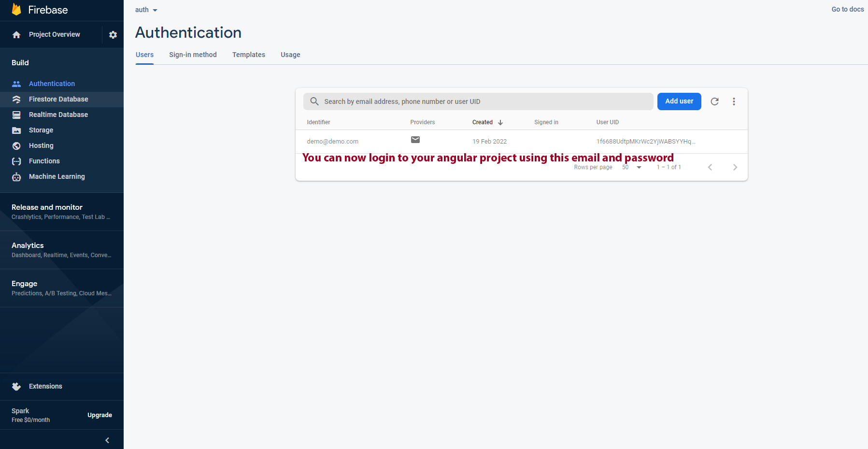Click the refresh users icon
This screenshot has width=868, height=449.
(x=714, y=101)
